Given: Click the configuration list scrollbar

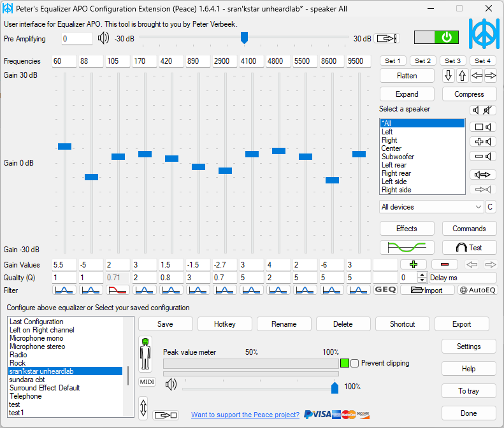Looking at the screenshot, I should 128,375.
